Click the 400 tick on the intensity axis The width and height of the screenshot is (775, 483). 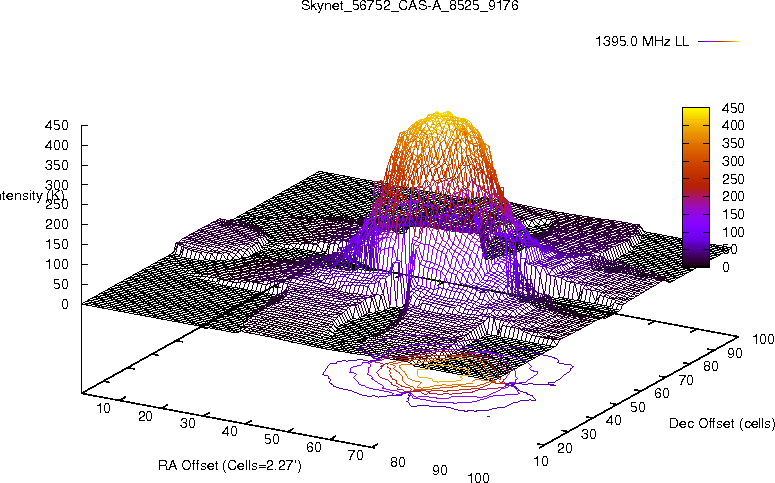click(56, 145)
